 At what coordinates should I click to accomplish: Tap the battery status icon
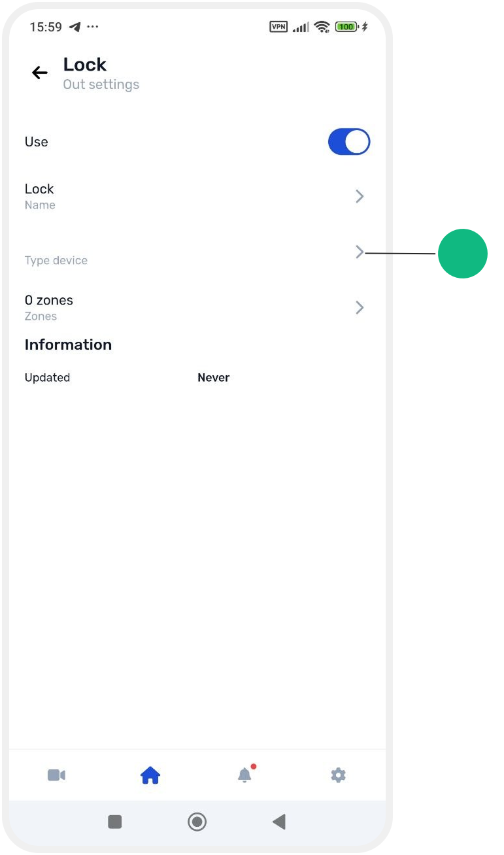tap(346, 27)
